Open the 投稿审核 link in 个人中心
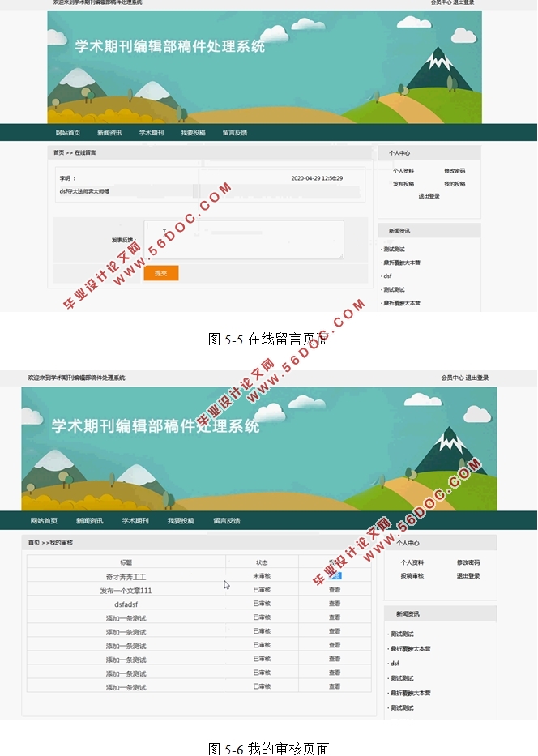 coord(412,576)
